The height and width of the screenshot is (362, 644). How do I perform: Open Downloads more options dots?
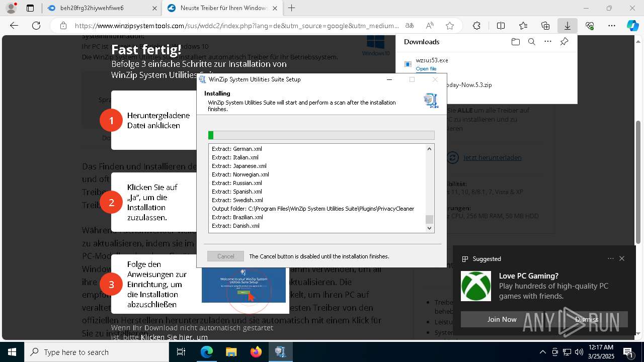548,42
